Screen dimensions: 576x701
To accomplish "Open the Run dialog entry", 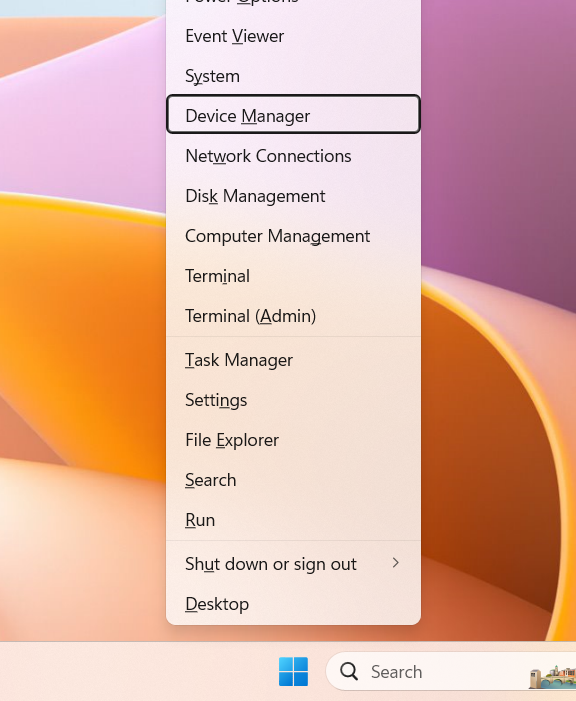I will click(293, 520).
